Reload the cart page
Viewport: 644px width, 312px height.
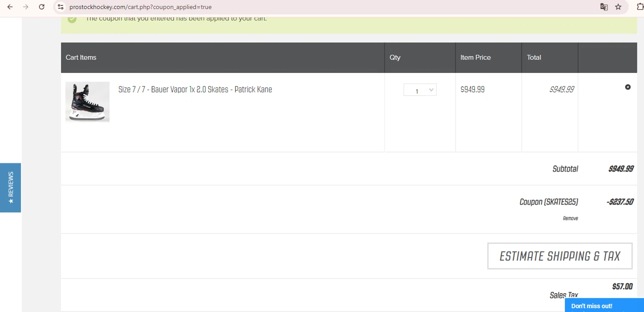(x=42, y=7)
